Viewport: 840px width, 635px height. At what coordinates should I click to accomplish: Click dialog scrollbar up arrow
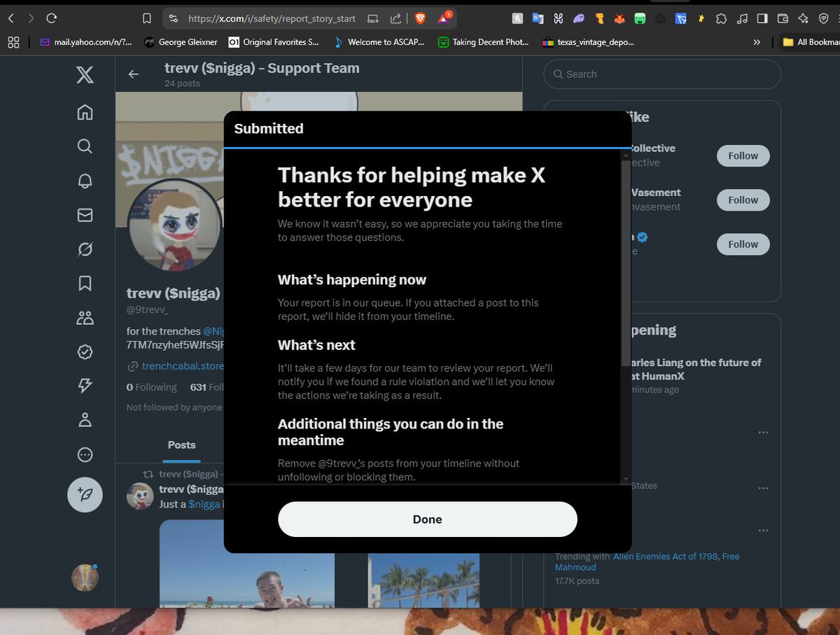(626, 154)
